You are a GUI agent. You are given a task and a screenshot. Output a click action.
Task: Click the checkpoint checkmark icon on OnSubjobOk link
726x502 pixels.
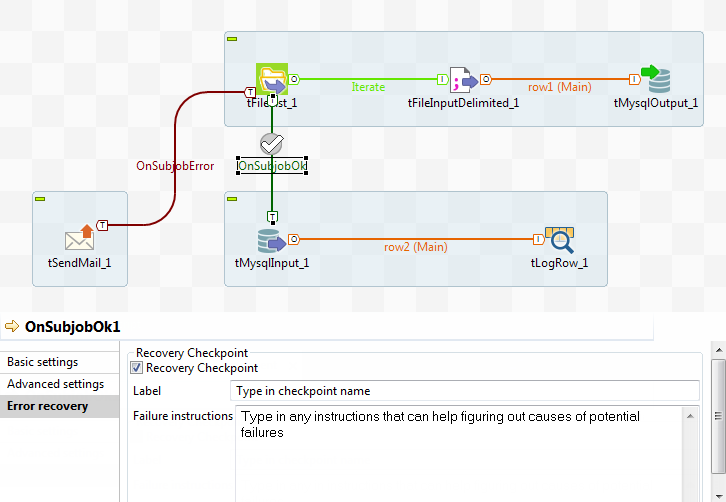click(271, 143)
